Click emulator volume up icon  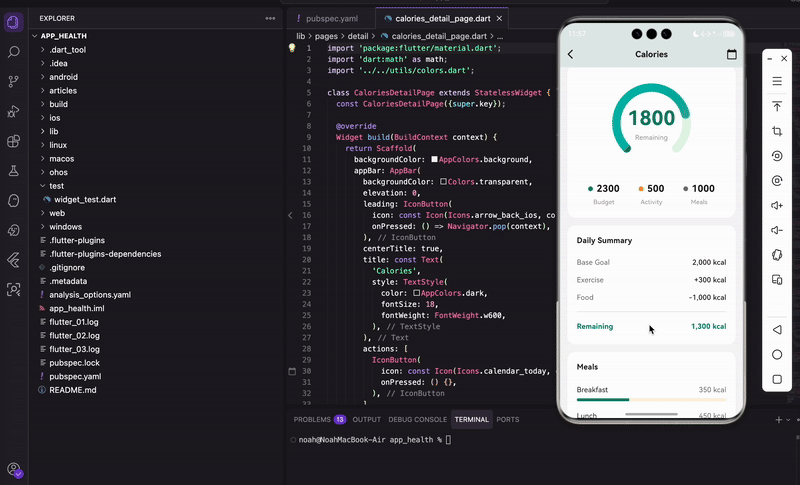777,206
